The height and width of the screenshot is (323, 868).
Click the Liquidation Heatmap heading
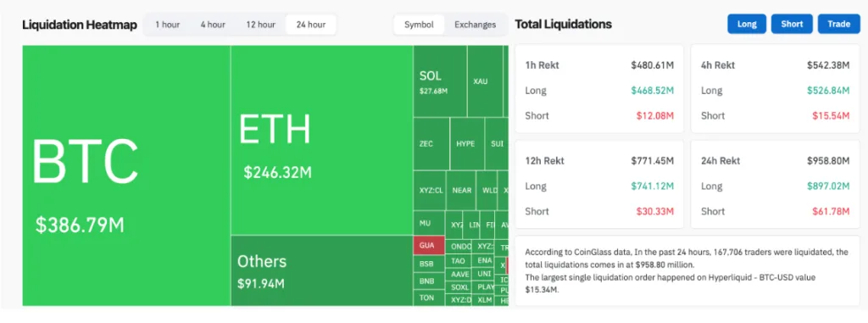80,25
